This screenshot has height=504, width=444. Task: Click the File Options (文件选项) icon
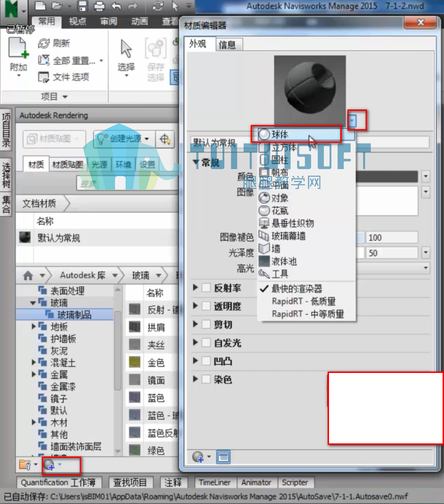pos(44,77)
